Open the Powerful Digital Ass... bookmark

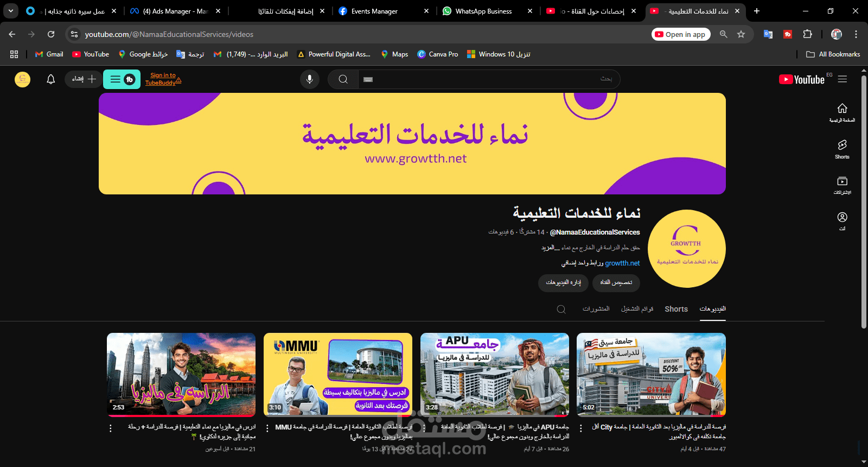point(334,54)
